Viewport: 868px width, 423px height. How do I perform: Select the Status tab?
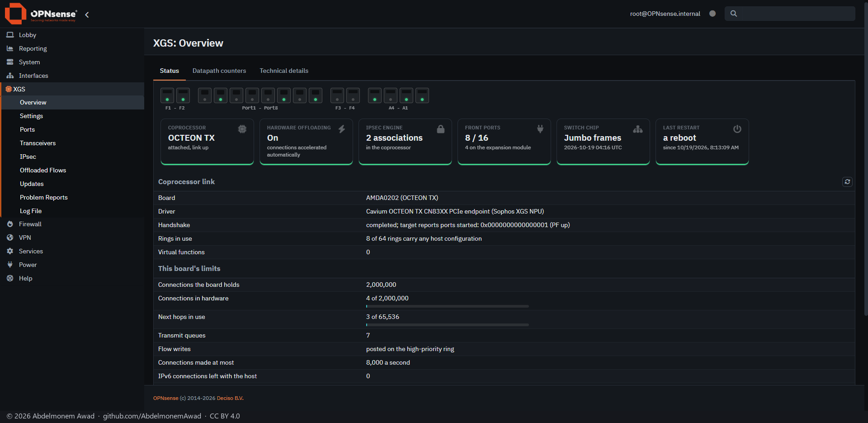[170, 71]
